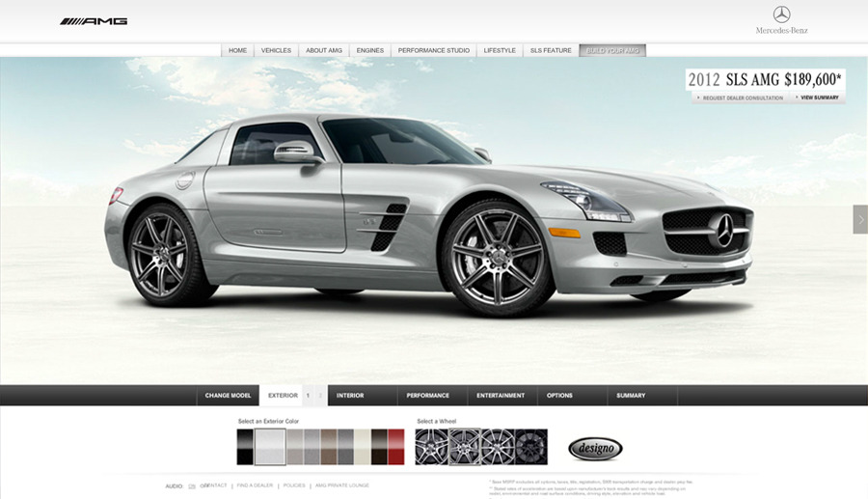868x499 pixels.
Task: Click the Mercedes-Benz star logo
Action: click(x=781, y=14)
